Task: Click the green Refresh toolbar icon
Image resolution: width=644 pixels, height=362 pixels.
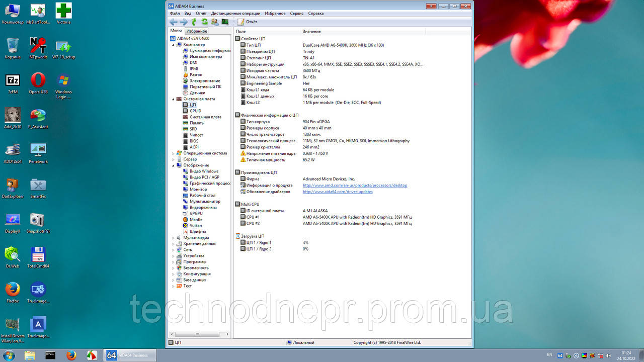Action: click(x=204, y=22)
